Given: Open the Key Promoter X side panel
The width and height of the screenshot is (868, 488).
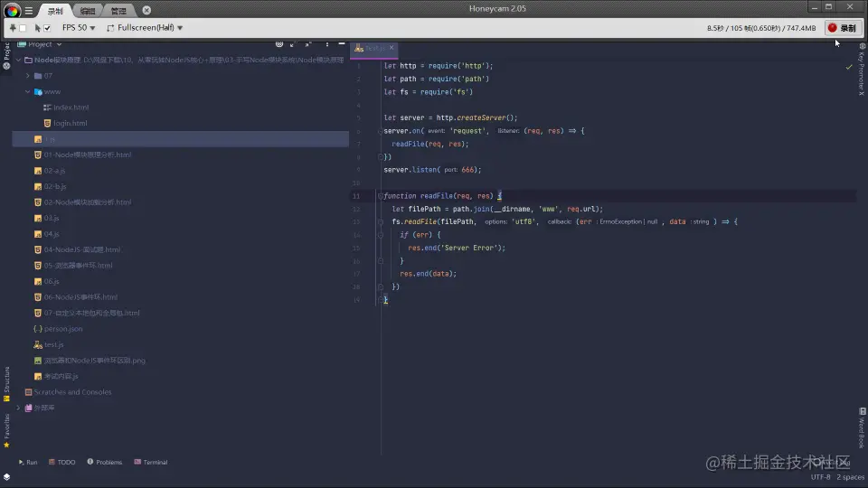Looking at the screenshot, I should click(862, 69).
